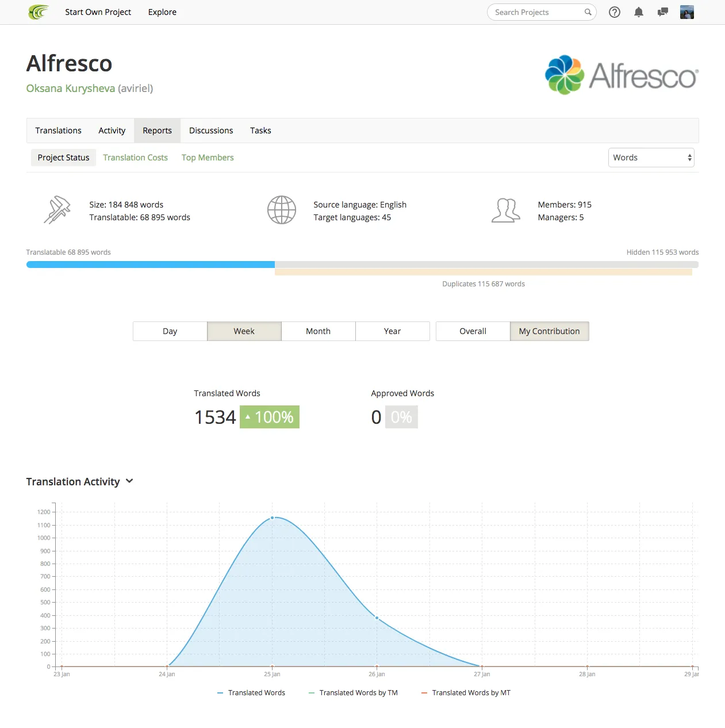725x728 pixels.
Task: Open the Translation Costs report
Action: coord(136,158)
